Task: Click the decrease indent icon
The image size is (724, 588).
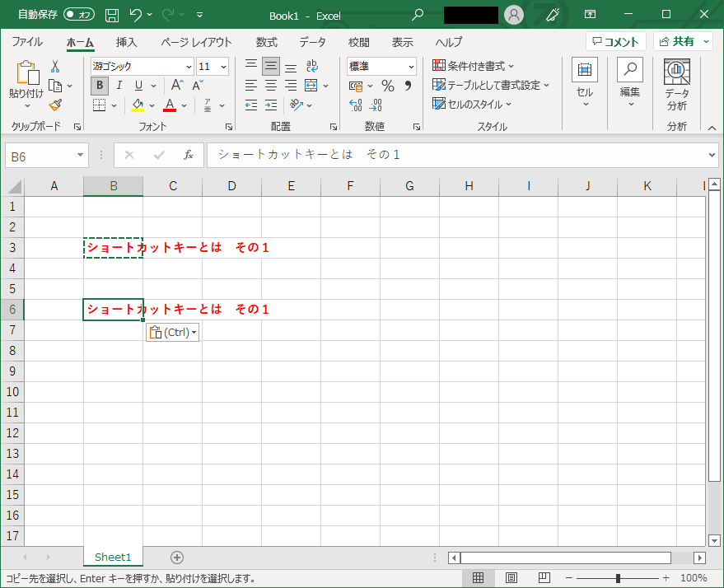Action: [250, 105]
